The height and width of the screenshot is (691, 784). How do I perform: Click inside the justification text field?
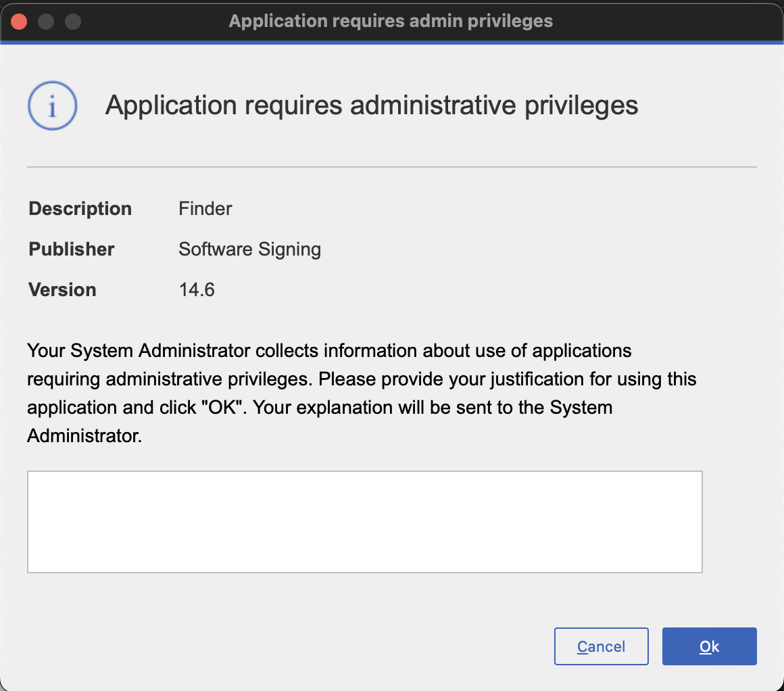[365, 521]
